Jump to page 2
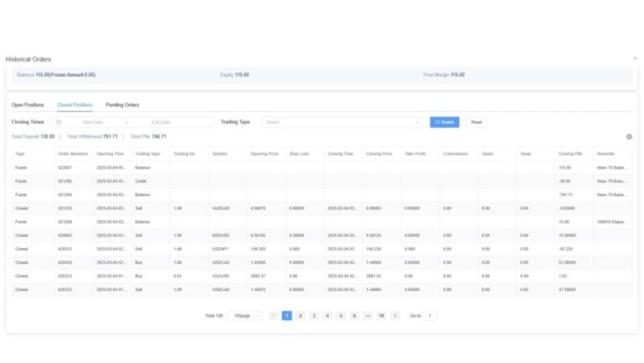Viewport: 644px width, 363px height. click(x=301, y=315)
